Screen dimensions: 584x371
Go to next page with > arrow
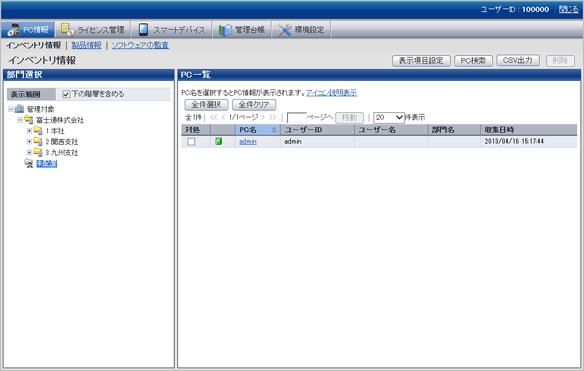(x=263, y=117)
